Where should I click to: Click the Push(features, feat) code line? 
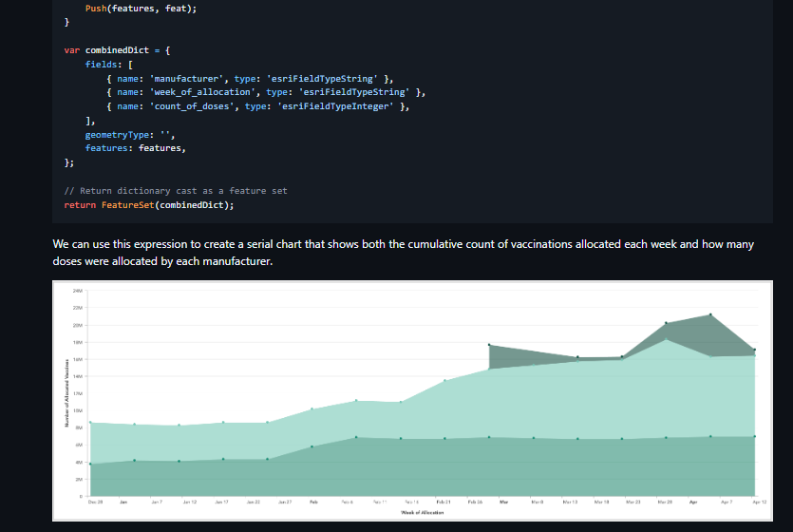pos(143,8)
